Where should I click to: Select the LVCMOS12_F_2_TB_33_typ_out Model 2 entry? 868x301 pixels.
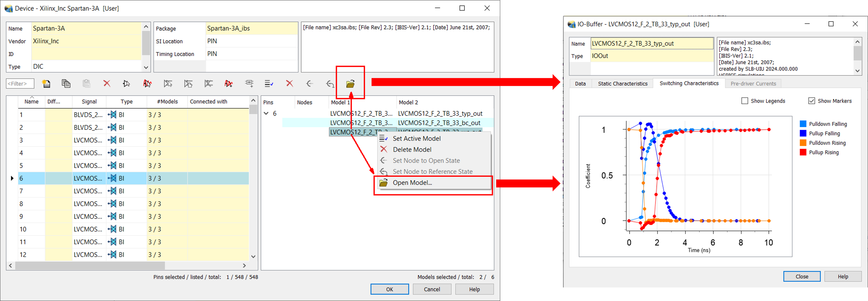[440, 114]
